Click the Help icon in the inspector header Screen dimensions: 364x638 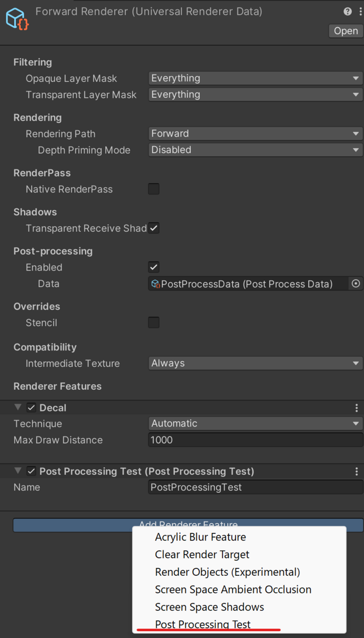coord(348,11)
